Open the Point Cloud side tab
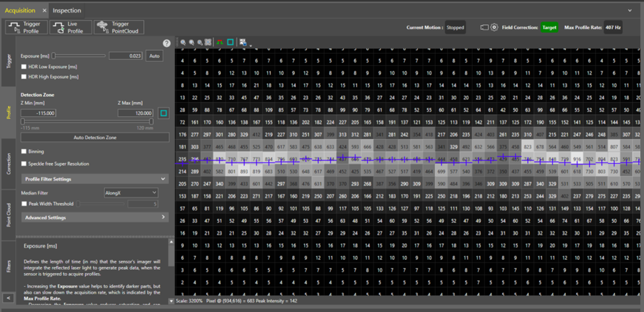 click(x=9, y=215)
